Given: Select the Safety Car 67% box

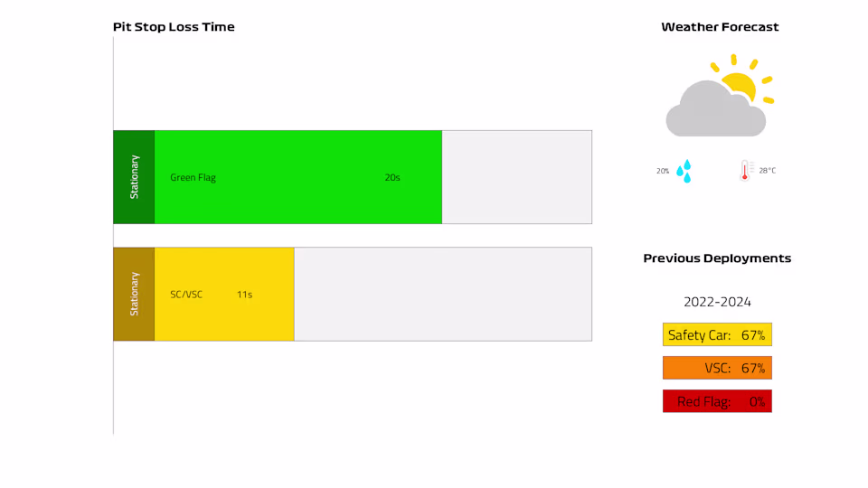Looking at the screenshot, I should (717, 335).
